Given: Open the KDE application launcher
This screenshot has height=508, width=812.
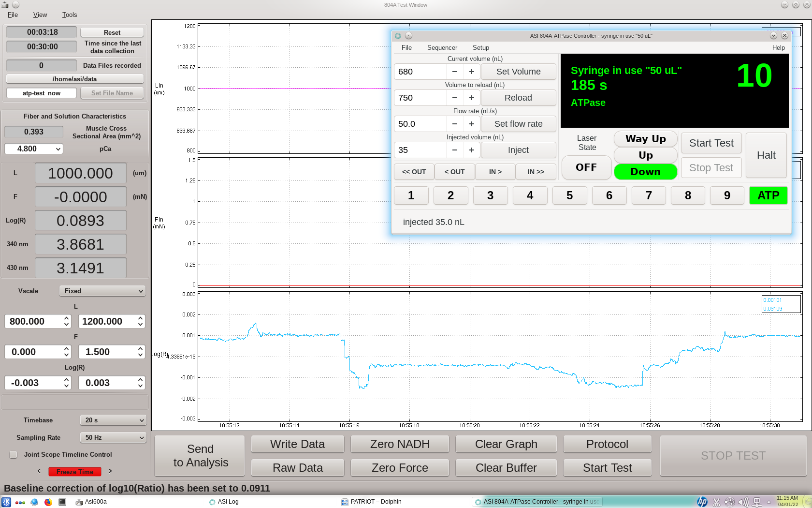Looking at the screenshot, I should click(6, 502).
